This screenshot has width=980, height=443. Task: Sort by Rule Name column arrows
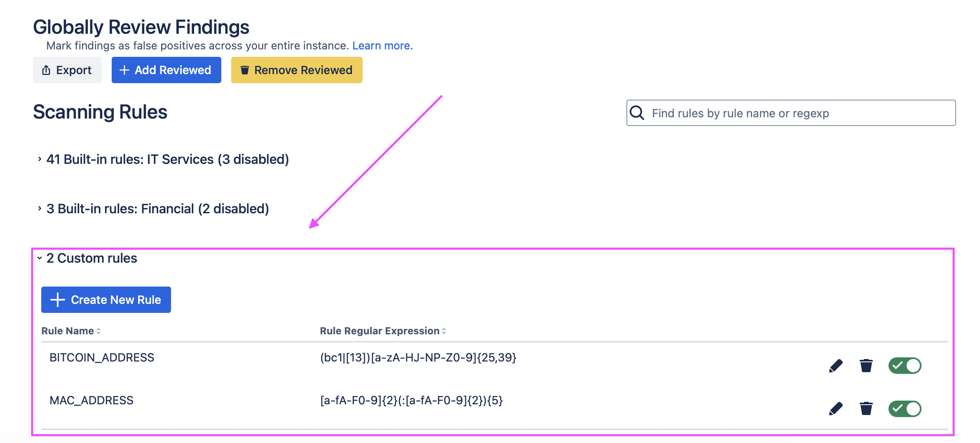tap(98, 331)
